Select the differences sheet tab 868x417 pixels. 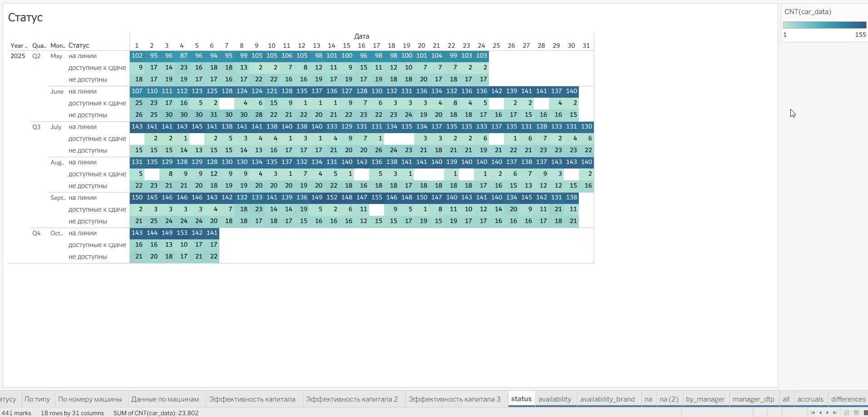tap(848, 399)
